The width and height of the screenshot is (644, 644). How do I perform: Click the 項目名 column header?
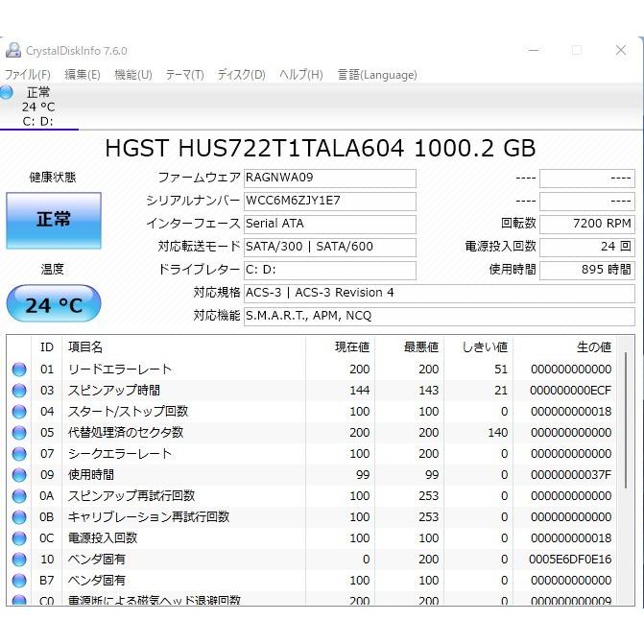[183, 347]
